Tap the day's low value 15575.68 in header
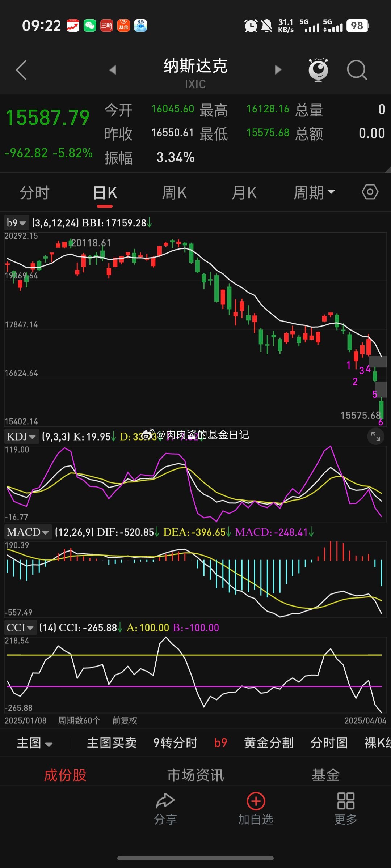Image resolution: width=391 pixels, height=868 pixels. [268, 133]
